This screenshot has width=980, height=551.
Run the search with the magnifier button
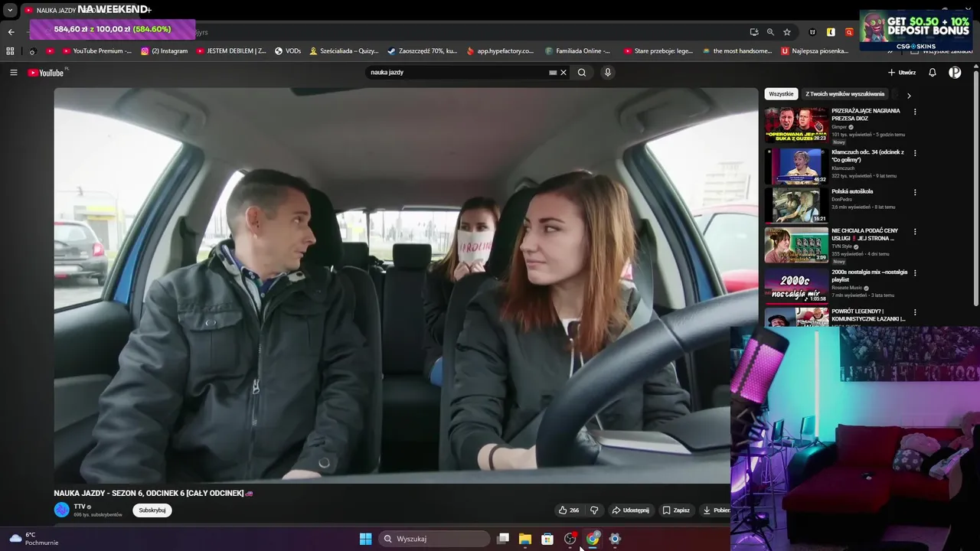pyautogui.click(x=582, y=73)
